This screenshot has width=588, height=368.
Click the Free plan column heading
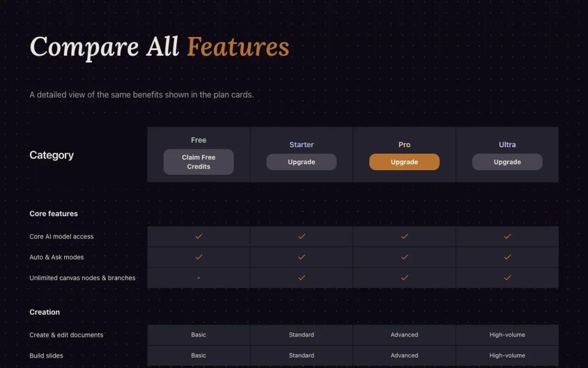(198, 140)
